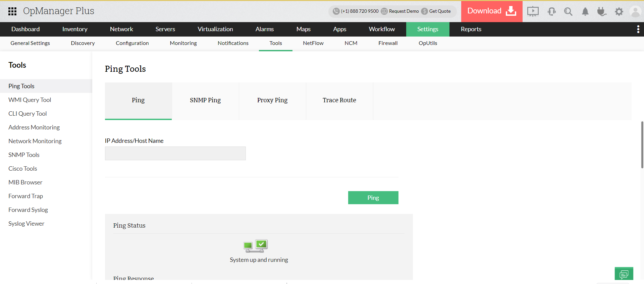Switch to Monitoring settings tab
The height and width of the screenshot is (284, 644).
pos(183,43)
